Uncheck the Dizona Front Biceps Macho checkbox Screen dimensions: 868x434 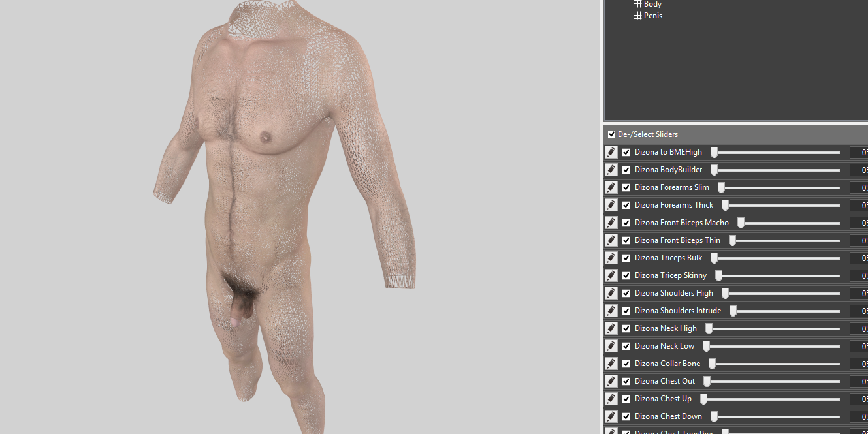pyautogui.click(x=626, y=223)
